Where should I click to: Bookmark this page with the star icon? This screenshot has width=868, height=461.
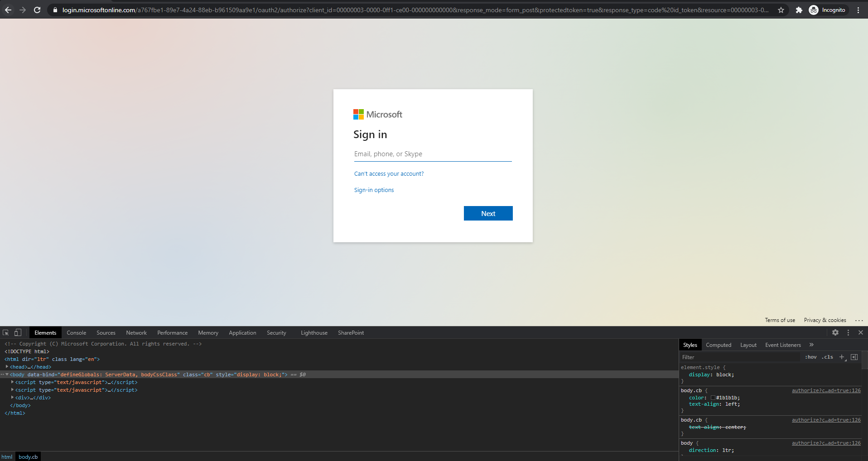[781, 10]
